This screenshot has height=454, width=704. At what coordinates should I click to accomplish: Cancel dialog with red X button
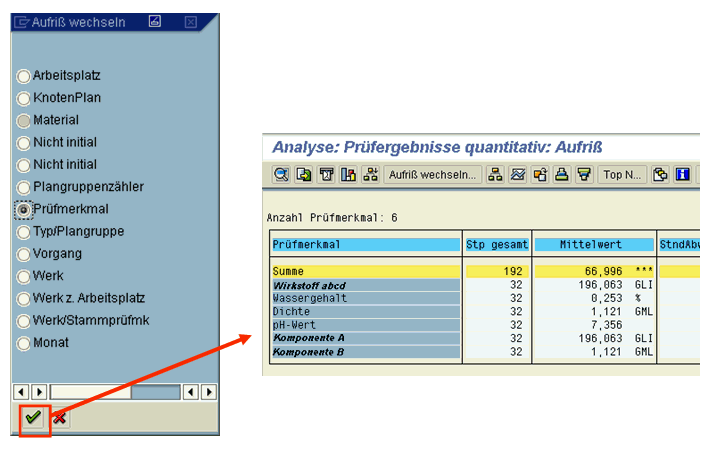click(59, 418)
